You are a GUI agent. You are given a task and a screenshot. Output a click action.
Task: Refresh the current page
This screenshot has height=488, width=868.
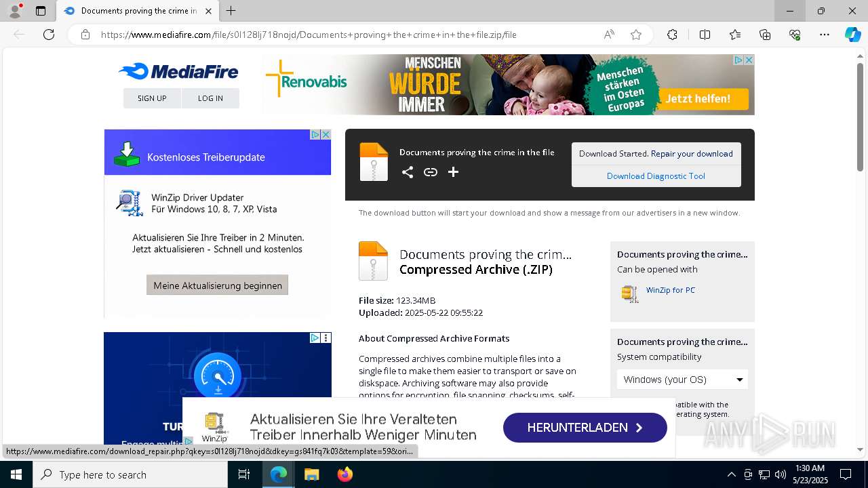pyautogui.click(x=49, y=35)
